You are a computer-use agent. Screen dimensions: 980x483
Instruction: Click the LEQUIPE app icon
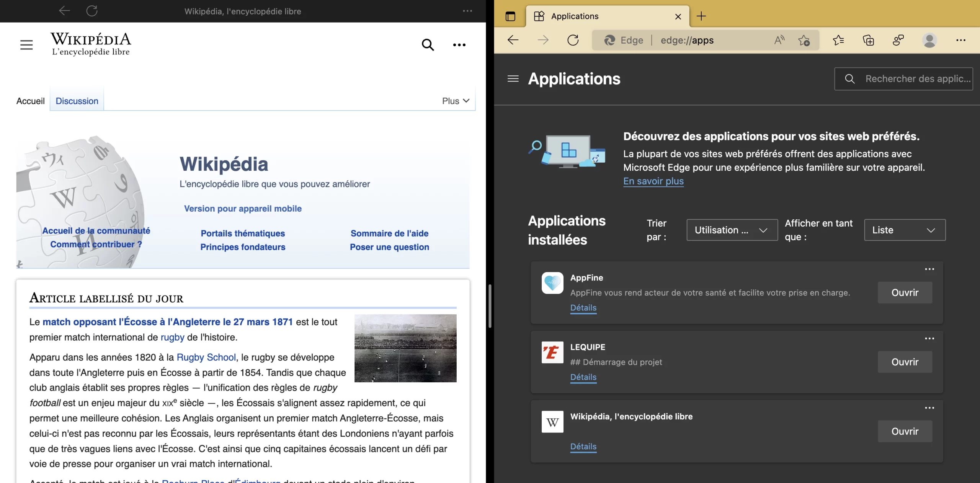[x=552, y=352]
